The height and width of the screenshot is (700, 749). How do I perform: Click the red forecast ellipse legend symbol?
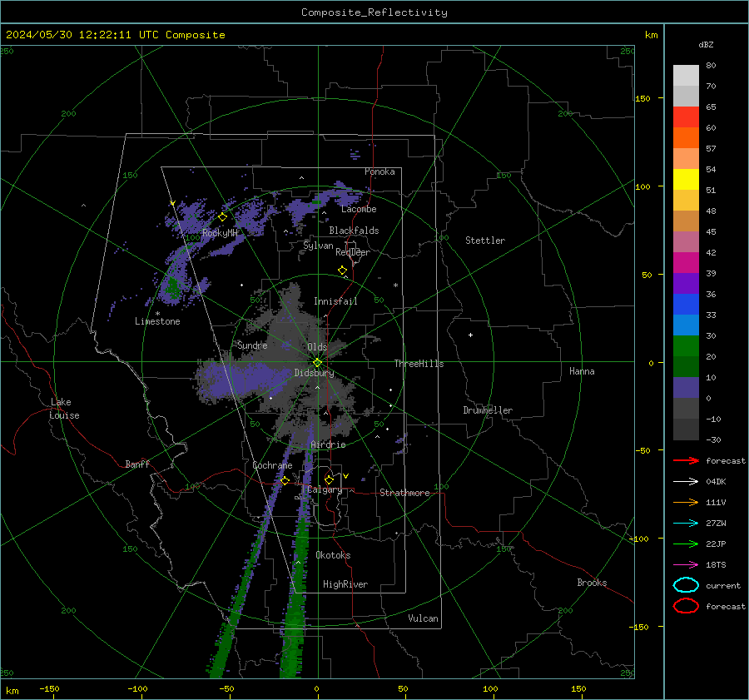686,606
